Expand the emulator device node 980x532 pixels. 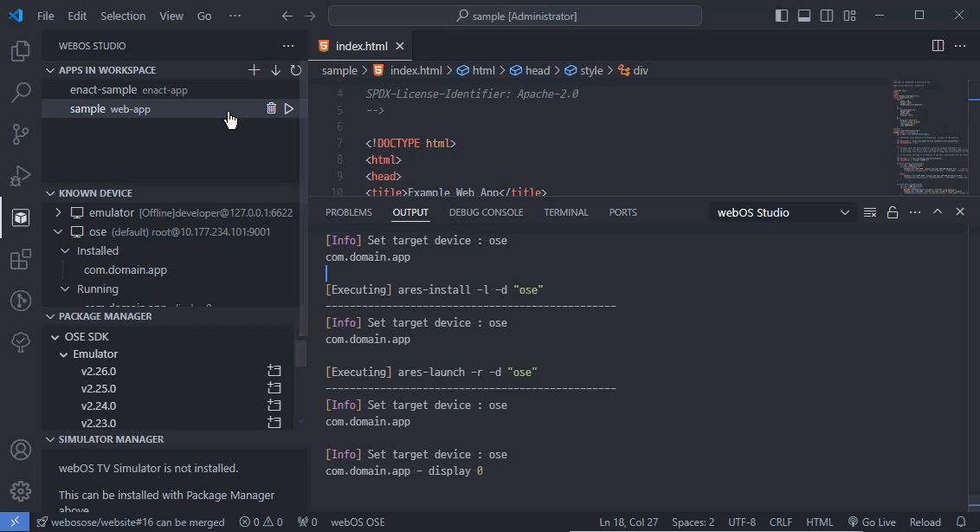(58, 212)
